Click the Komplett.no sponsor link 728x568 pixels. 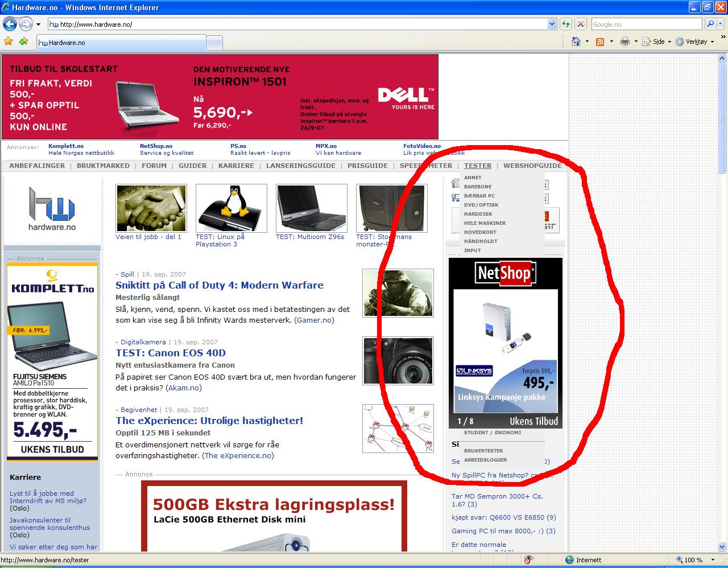[x=66, y=146]
